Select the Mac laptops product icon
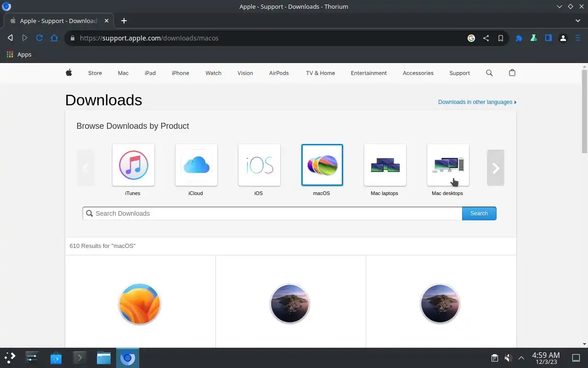 (385, 165)
